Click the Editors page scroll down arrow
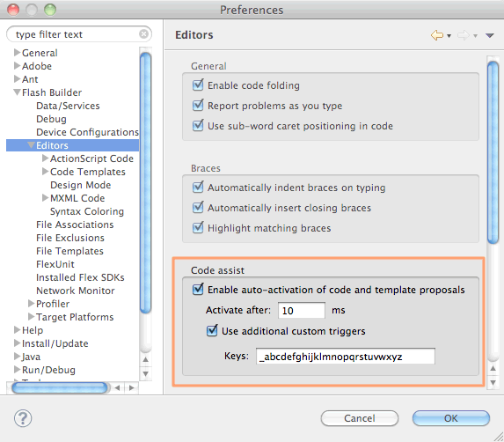The width and height of the screenshot is (504, 442). [x=493, y=383]
